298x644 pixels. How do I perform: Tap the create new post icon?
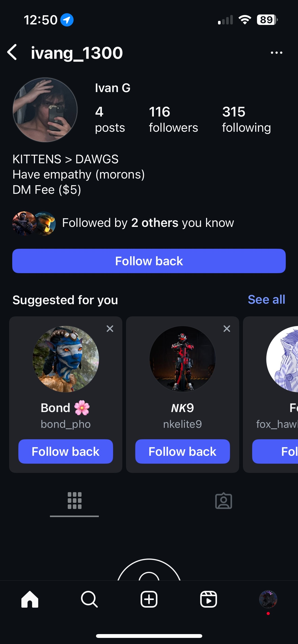click(x=149, y=599)
